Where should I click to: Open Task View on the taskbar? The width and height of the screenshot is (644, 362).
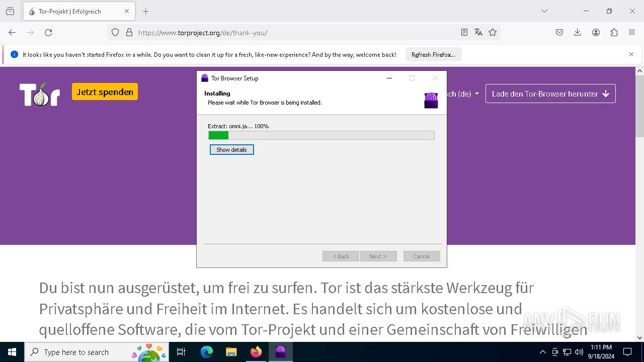(181, 352)
